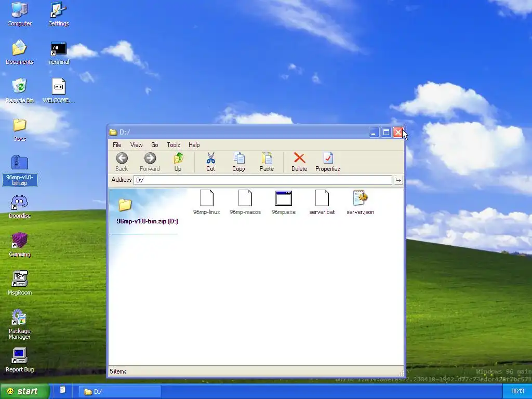
Task: Select the MsgRoom desktop shortcut
Action: pos(20,283)
